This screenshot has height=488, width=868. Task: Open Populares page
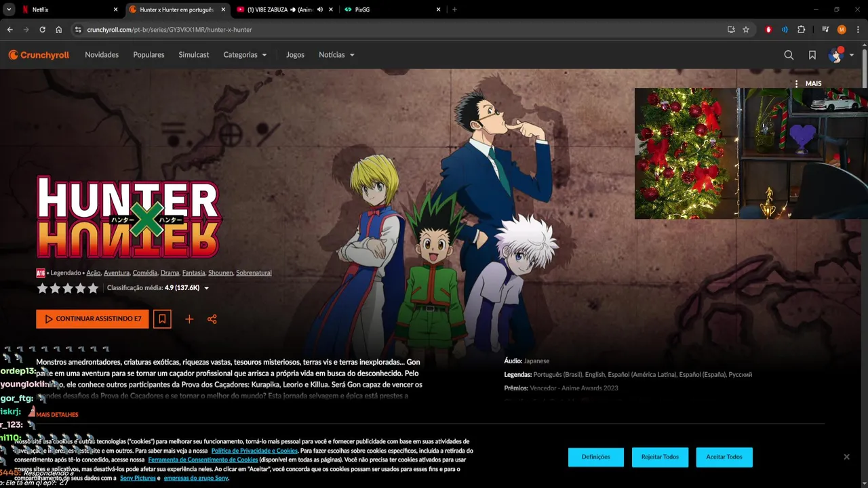click(149, 55)
